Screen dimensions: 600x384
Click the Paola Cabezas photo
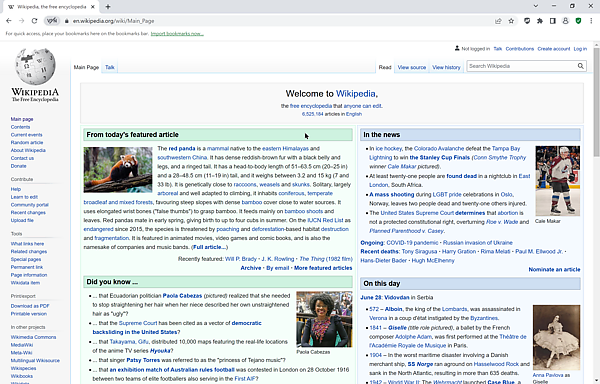point(324,319)
